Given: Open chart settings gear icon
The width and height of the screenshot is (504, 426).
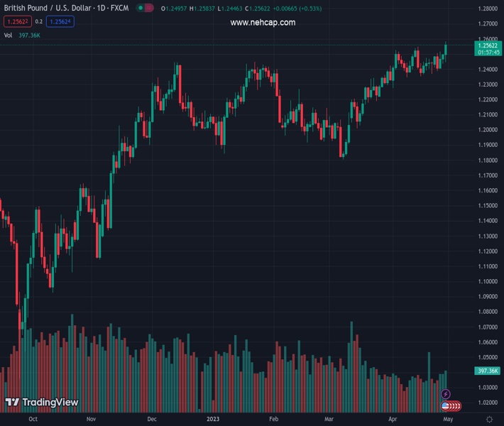Looking at the screenshot, I should click(489, 420).
